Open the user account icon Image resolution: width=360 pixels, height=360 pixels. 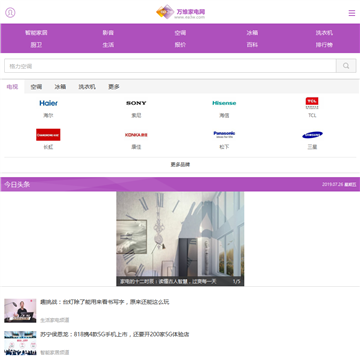[x=10, y=13]
